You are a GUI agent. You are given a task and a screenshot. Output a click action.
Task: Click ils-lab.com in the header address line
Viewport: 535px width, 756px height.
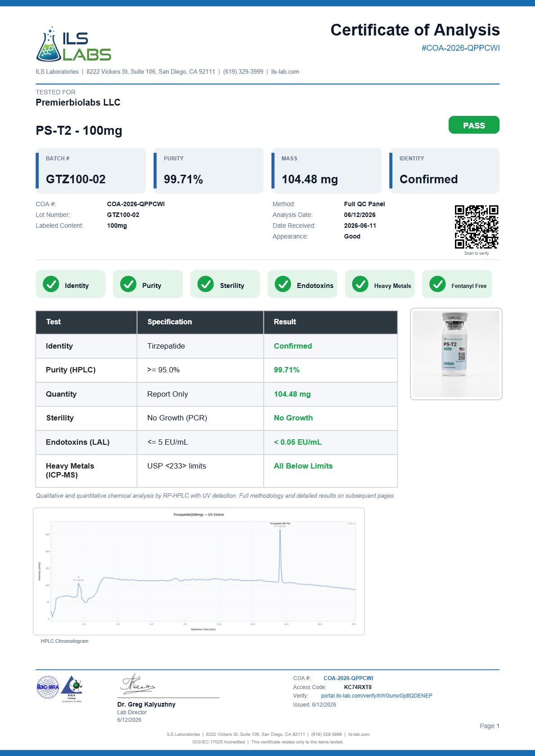coord(285,72)
